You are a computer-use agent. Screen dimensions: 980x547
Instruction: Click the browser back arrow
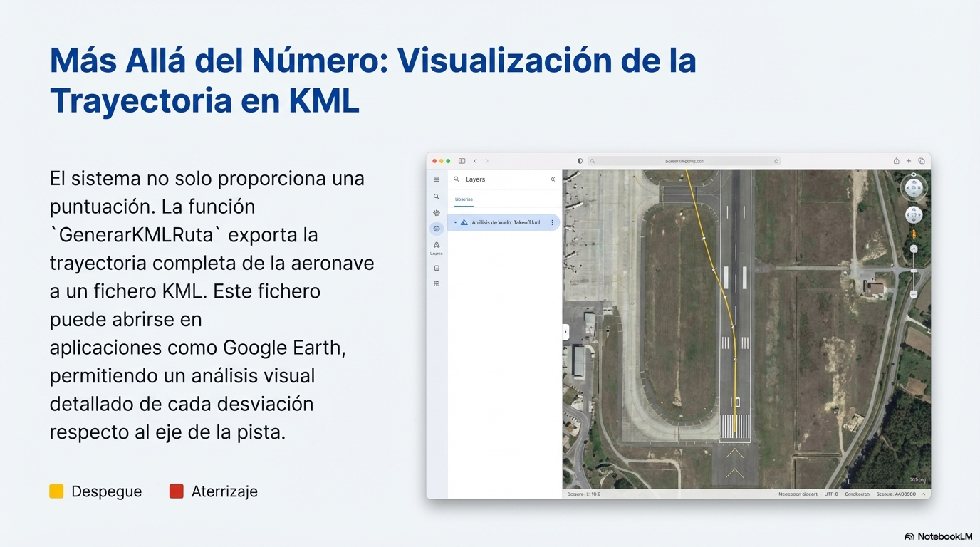click(x=476, y=161)
